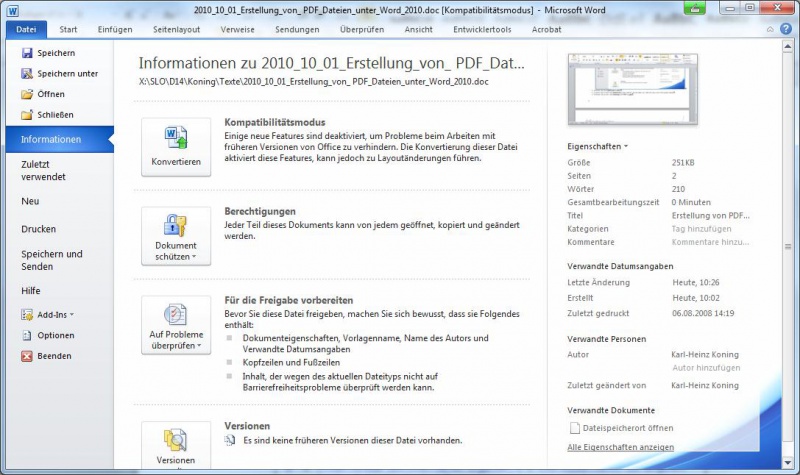Viewport: 800px width, 475px height.
Task: Open the Datei tab
Action: click(26, 30)
